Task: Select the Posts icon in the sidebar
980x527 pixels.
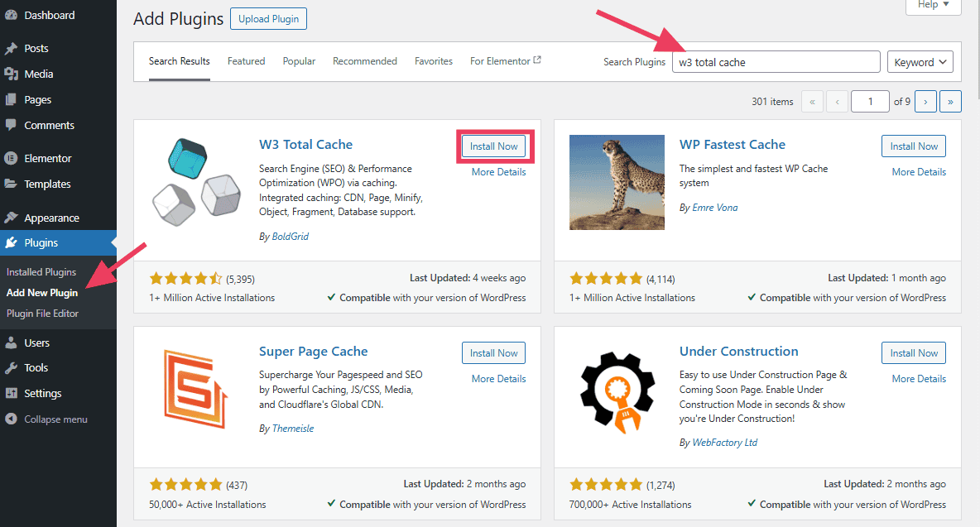Action: (x=12, y=48)
